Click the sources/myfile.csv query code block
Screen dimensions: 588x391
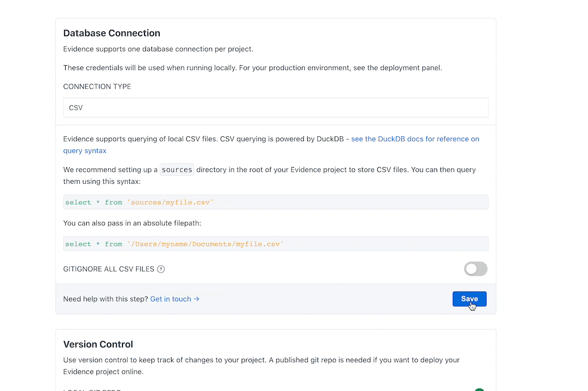pos(276,202)
